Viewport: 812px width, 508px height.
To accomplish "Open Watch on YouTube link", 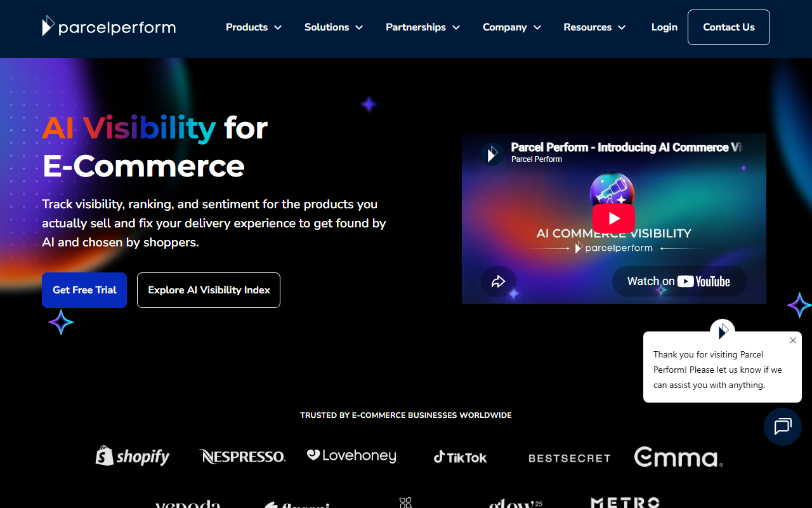I will (x=679, y=281).
